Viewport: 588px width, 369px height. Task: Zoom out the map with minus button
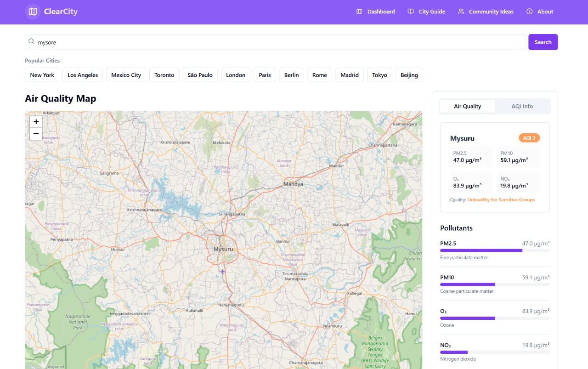pyautogui.click(x=36, y=134)
